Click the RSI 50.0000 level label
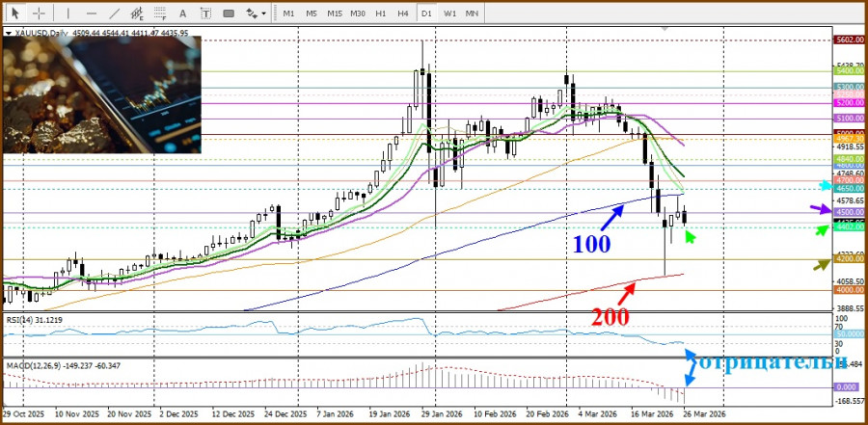Viewport: 868px width, 425px height. [850, 334]
